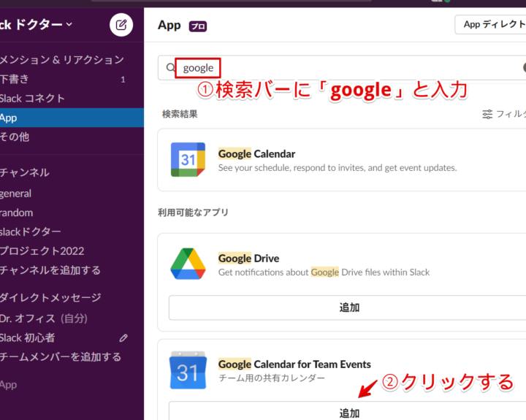
Task: Open the Google Calendar search result title
Action: click(256, 153)
